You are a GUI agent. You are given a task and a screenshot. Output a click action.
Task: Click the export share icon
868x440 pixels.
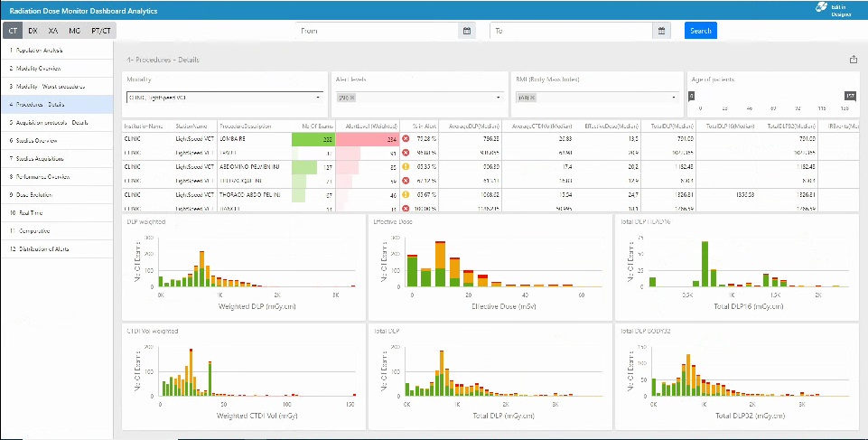click(854, 60)
